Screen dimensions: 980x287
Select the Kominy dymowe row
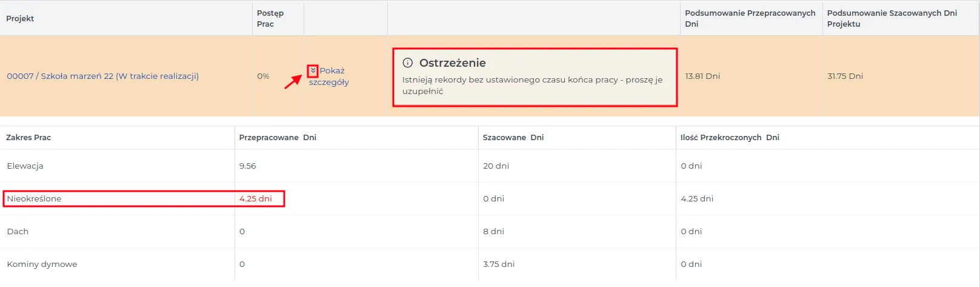click(490, 264)
